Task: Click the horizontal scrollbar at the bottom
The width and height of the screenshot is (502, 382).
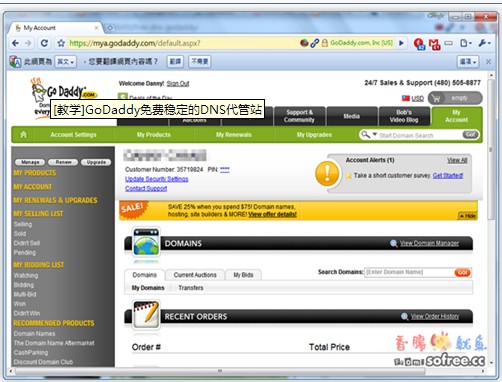Action: point(220,371)
